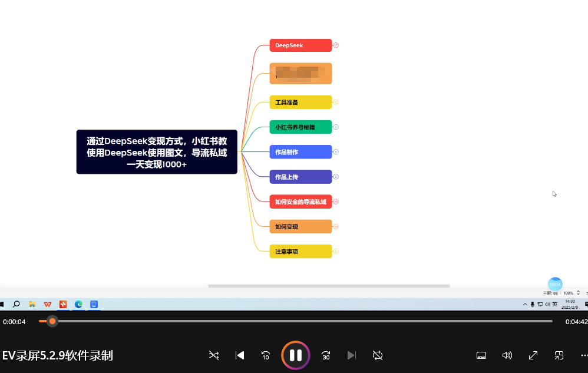Click the total duration 0:04:42

(576, 322)
